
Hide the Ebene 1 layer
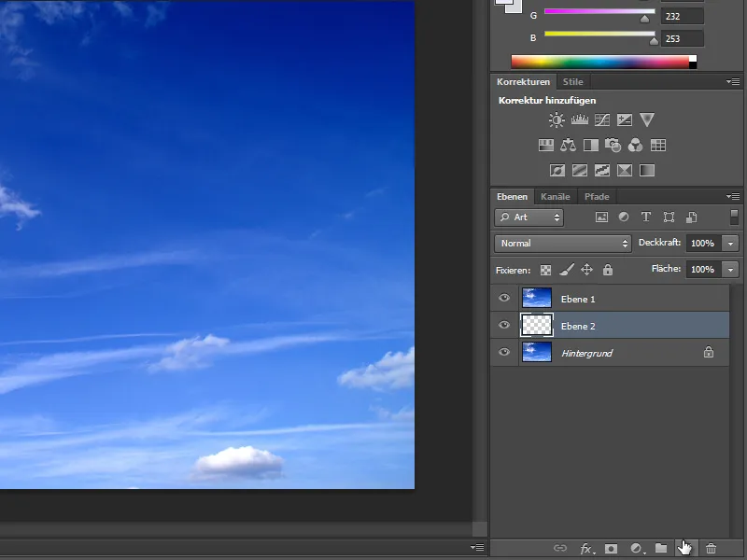point(504,298)
